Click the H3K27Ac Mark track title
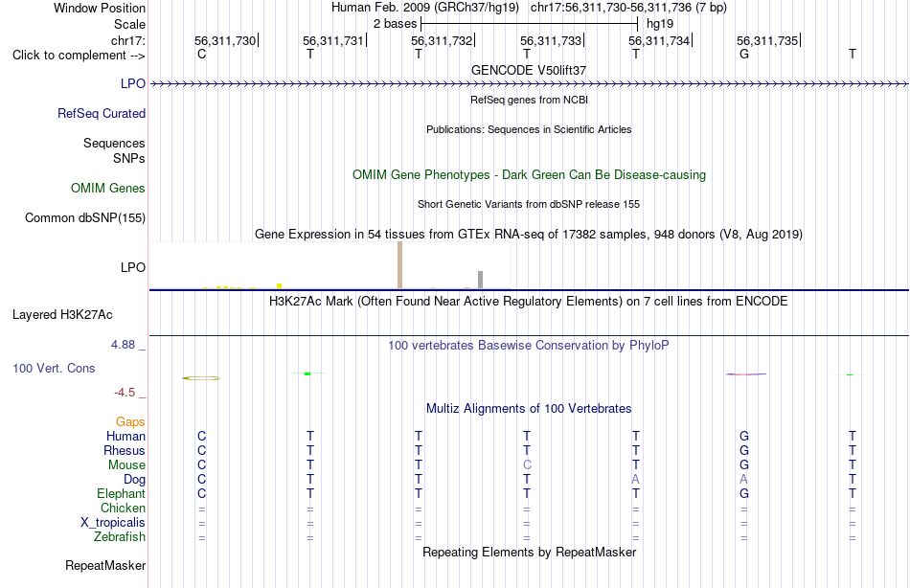 click(529, 302)
